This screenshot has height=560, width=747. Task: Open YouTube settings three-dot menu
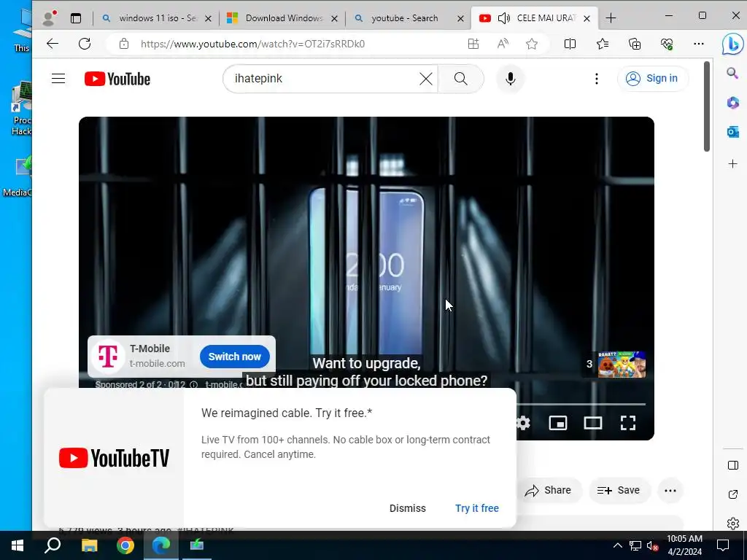point(597,79)
